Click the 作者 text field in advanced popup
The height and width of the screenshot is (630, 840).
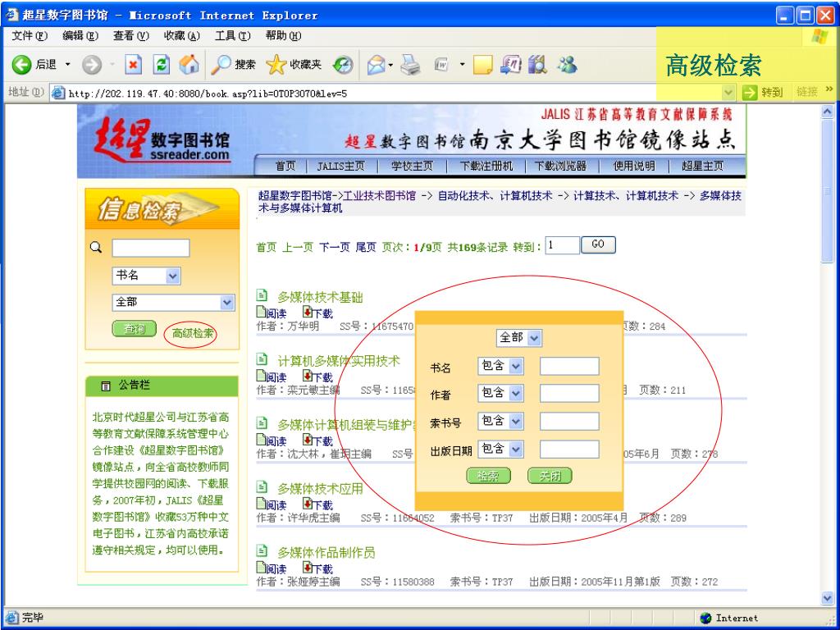[569, 393]
